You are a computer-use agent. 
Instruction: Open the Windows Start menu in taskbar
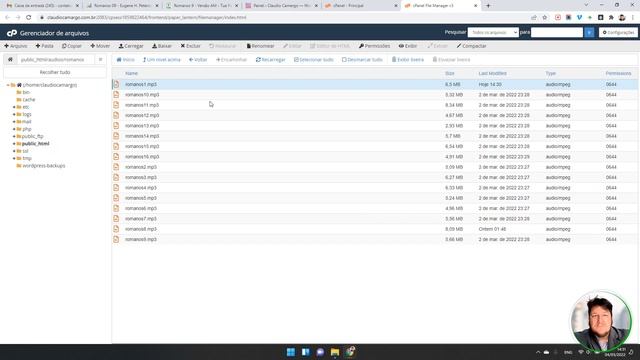[291, 352]
